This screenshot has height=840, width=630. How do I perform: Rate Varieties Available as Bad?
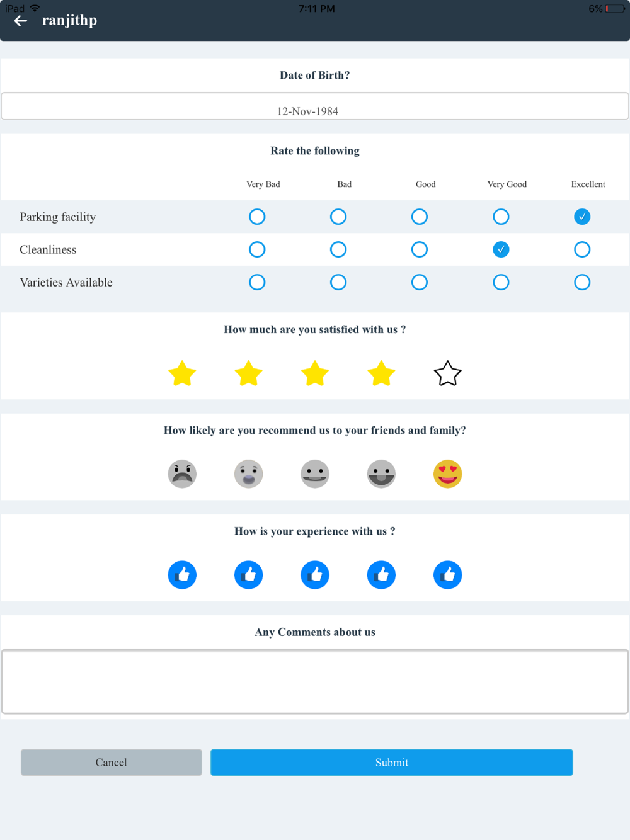[338, 282]
